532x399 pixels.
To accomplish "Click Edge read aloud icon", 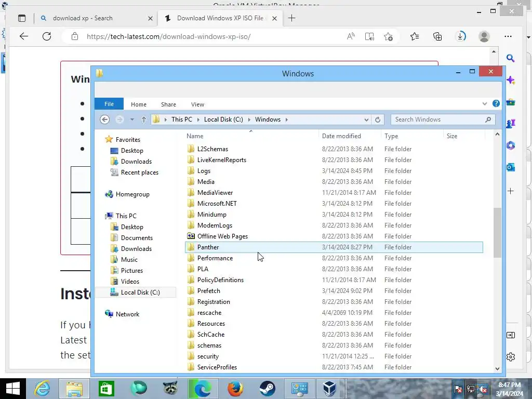I will [x=351, y=36].
